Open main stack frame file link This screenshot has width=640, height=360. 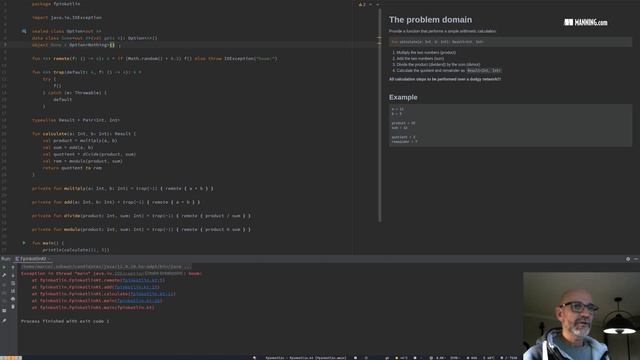pyautogui.click(x=139, y=301)
